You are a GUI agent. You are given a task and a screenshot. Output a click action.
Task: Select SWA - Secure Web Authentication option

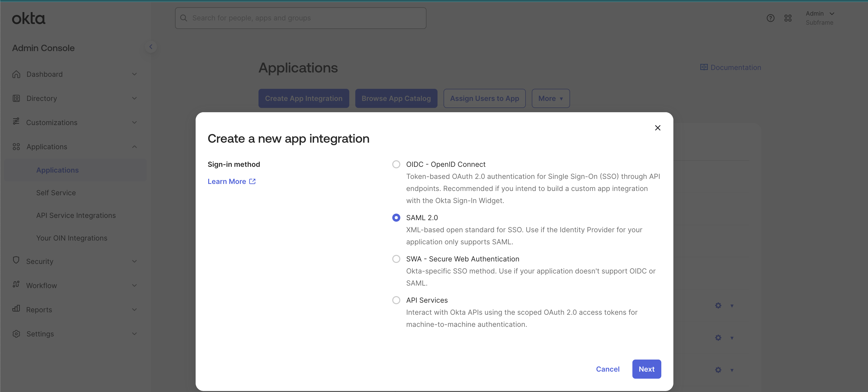396,259
